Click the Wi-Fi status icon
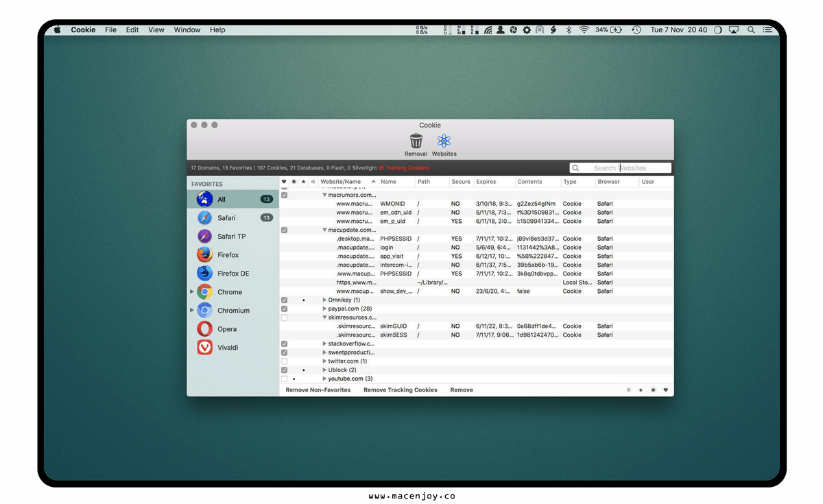 point(584,30)
